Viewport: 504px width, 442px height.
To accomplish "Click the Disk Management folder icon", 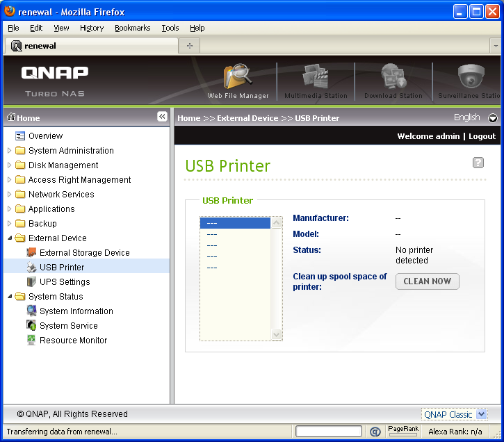I will coord(20,165).
